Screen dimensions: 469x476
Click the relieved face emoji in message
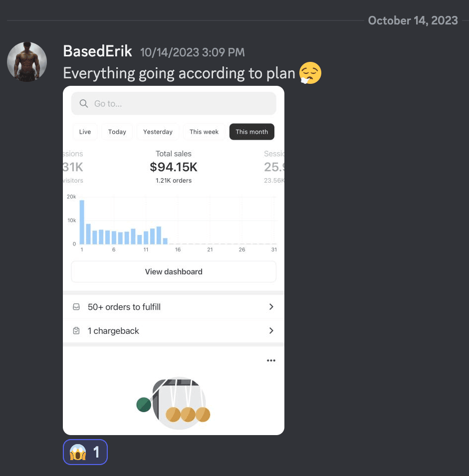point(310,73)
